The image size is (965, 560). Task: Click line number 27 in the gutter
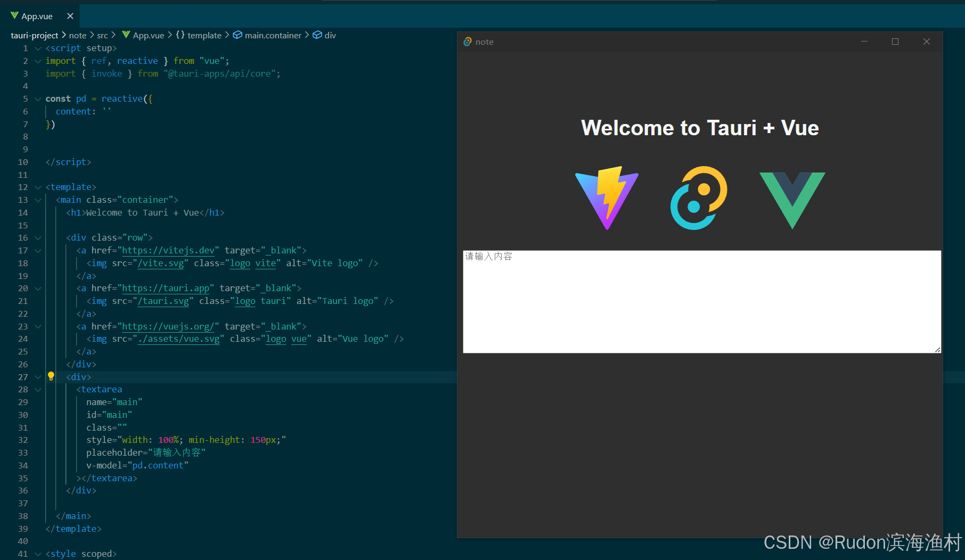coord(23,377)
